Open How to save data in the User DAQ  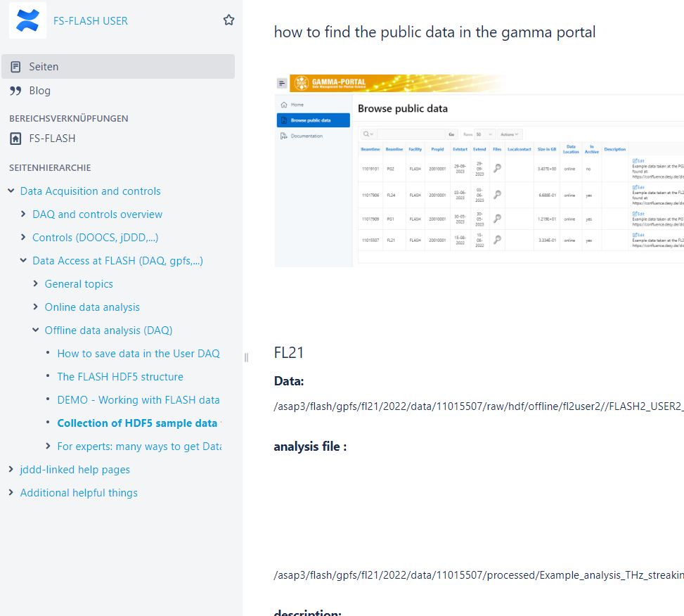coord(138,354)
